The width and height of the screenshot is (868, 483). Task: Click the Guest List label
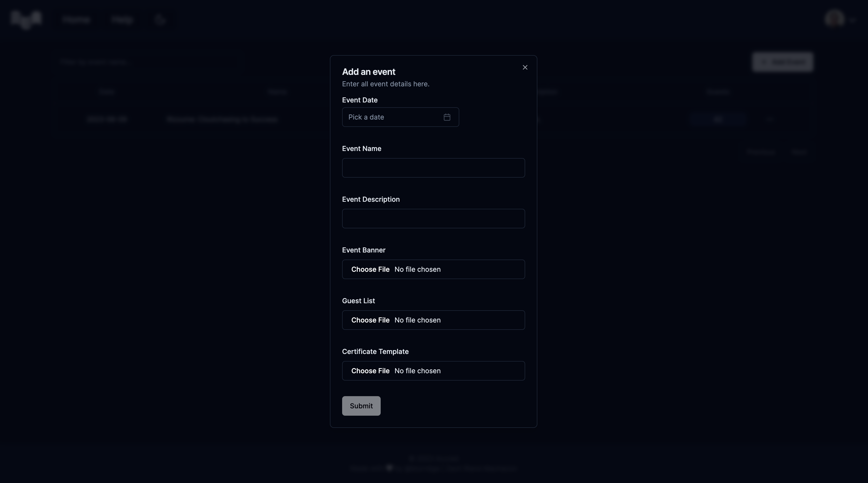358,301
